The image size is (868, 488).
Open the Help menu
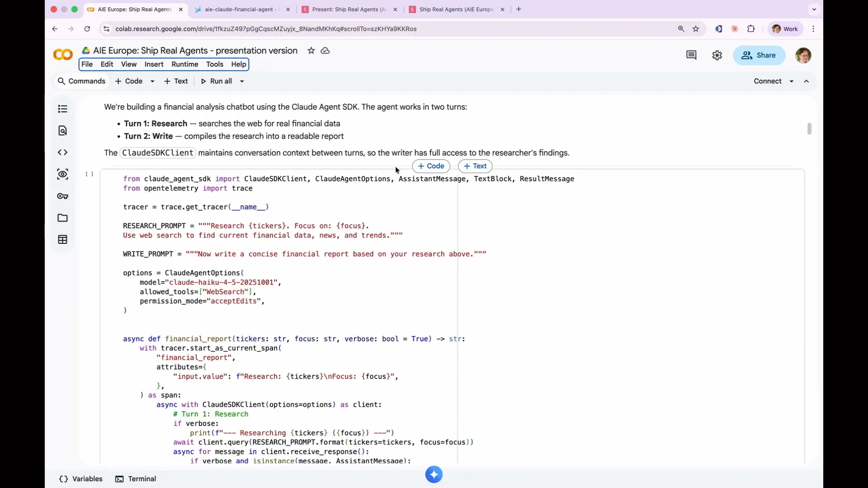pyautogui.click(x=239, y=64)
